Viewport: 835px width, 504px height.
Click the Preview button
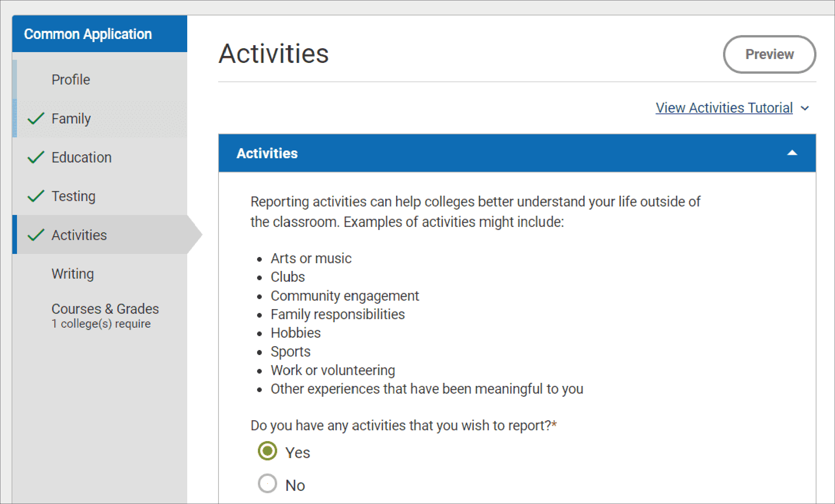pyautogui.click(x=769, y=54)
